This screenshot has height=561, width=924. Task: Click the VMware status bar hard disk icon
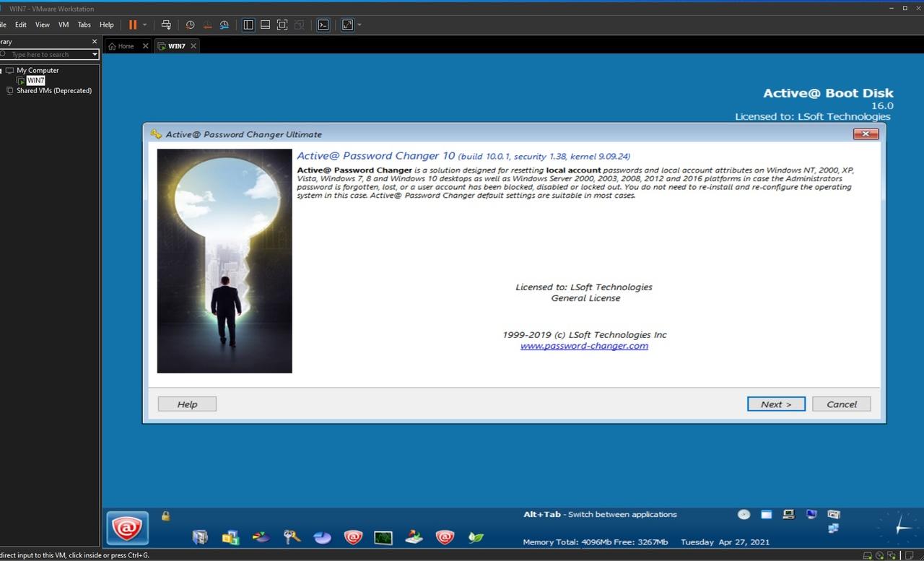click(868, 555)
